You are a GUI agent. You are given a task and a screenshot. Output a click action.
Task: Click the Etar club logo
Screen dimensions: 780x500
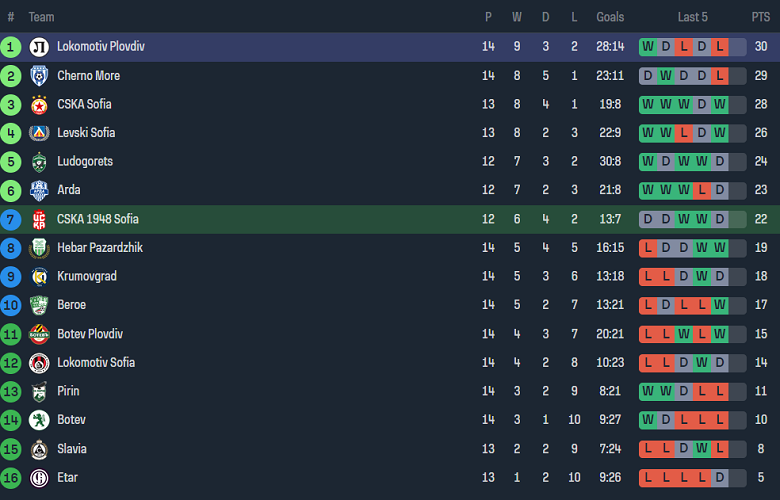pyautogui.click(x=39, y=478)
